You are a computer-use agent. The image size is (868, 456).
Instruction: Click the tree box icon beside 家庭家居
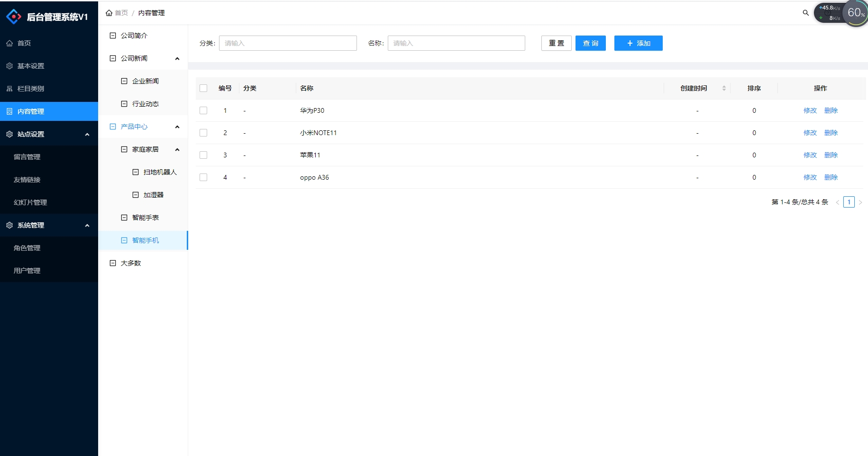[x=124, y=149]
